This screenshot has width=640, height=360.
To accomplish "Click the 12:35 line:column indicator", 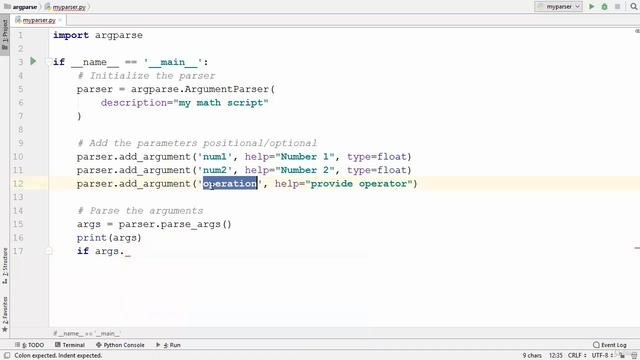I will tap(556, 356).
